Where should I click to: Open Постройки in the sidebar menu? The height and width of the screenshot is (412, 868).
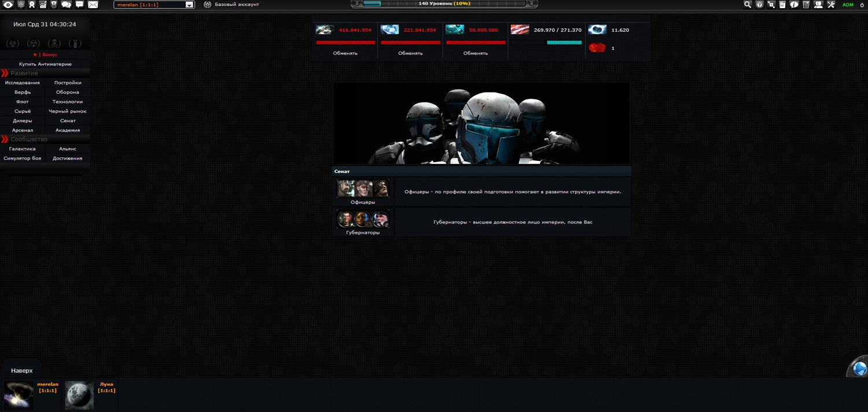pyautogui.click(x=68, y=83)
